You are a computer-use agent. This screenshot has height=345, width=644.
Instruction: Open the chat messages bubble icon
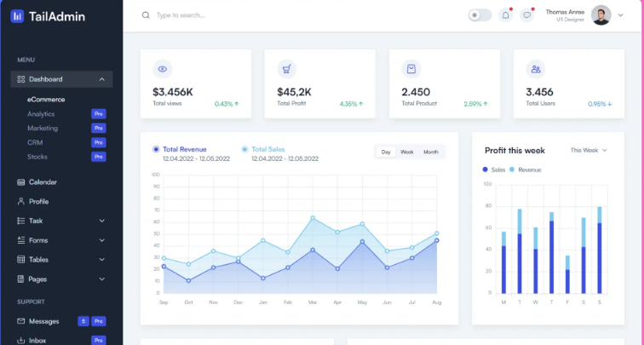527,15
